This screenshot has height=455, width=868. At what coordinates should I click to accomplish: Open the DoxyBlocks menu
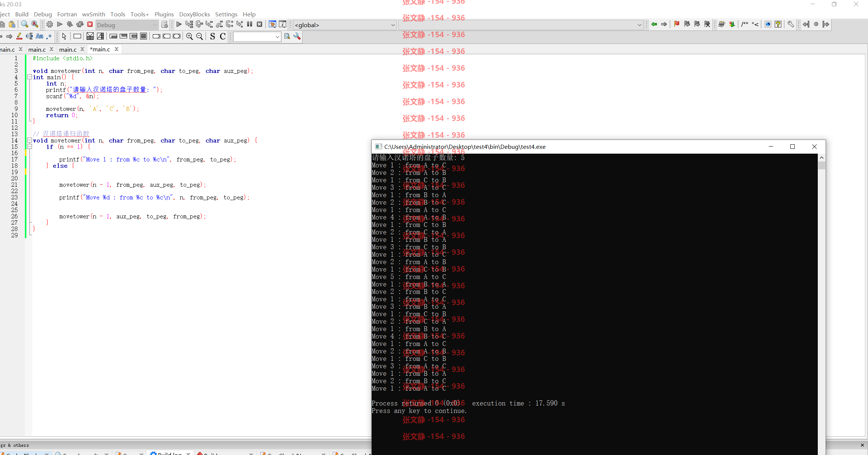coord(194,14)
